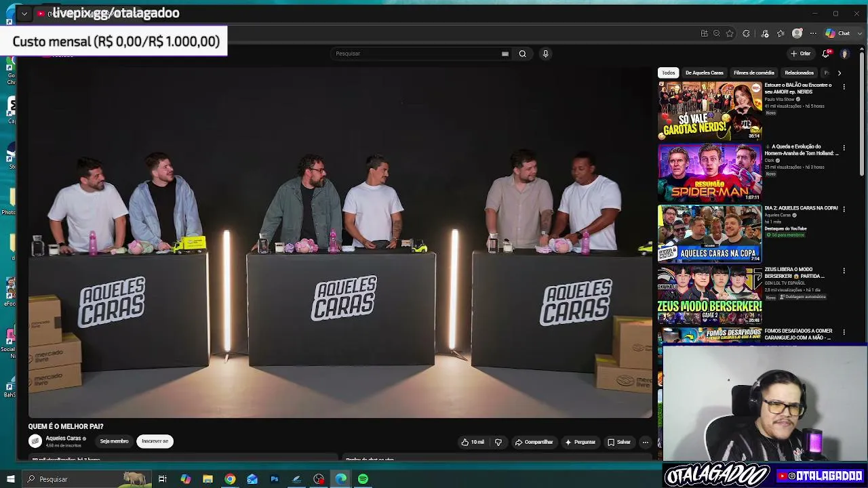868x488 pixels.
Task: Click the Seja membro button
Action: point(114,441)
